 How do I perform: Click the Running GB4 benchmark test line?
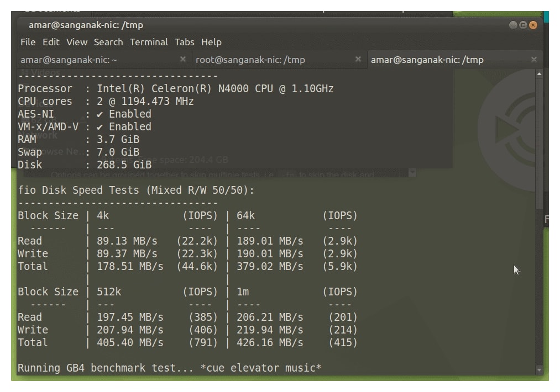point(170,368)
